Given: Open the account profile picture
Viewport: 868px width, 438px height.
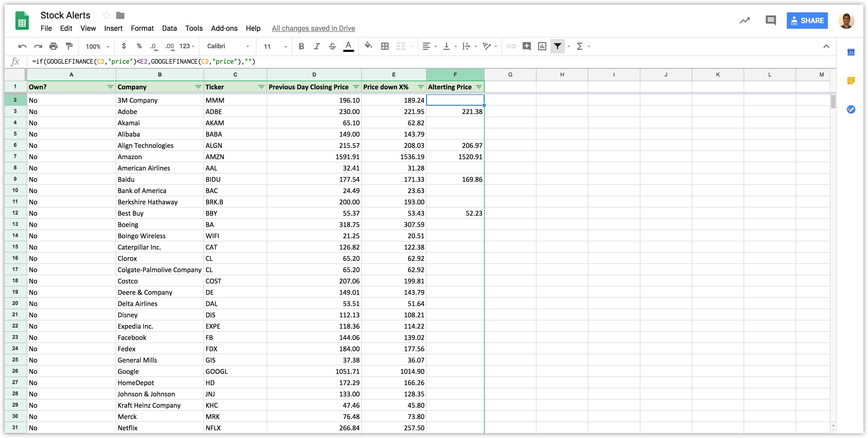Looking at the screenshot, I should pos(846,21).
